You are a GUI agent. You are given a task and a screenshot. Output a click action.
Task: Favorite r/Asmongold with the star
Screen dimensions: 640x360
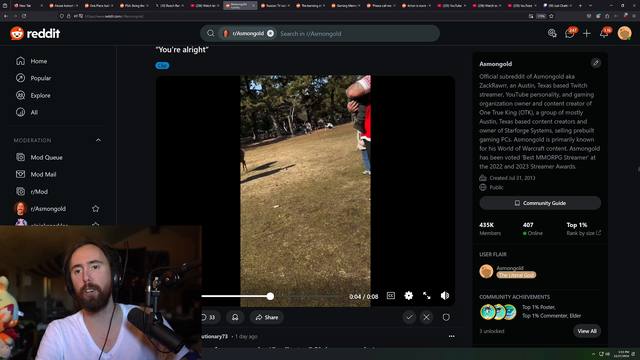(96, 209)
